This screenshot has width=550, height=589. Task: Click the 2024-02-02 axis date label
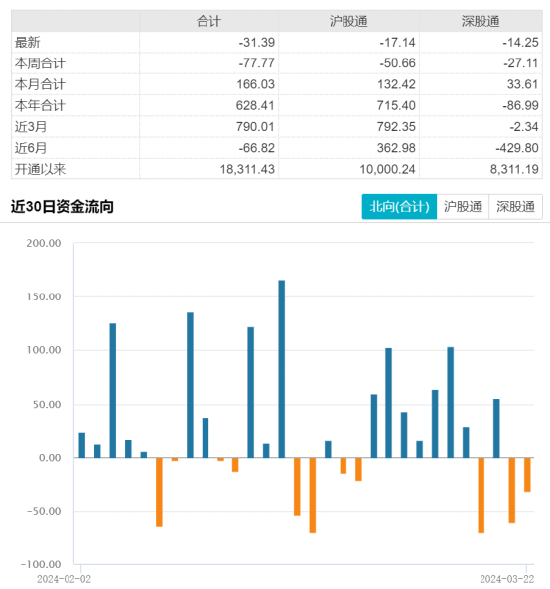pos(64,579)
